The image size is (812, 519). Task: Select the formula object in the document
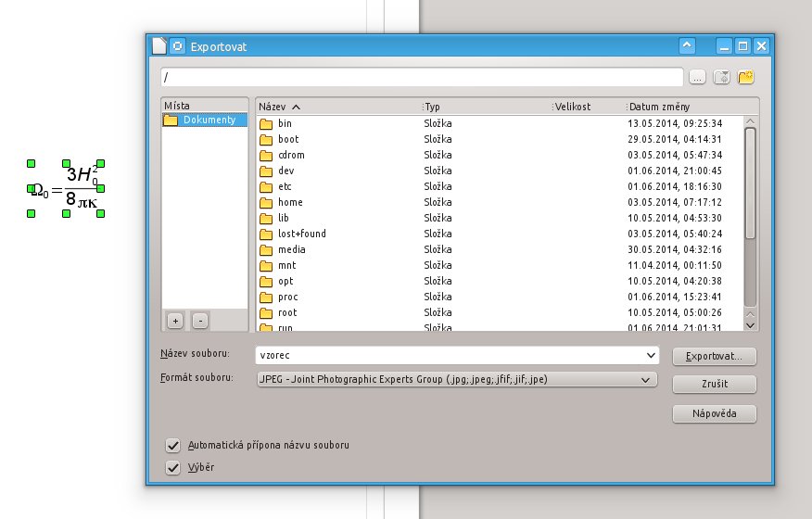(x=66, y=188)
